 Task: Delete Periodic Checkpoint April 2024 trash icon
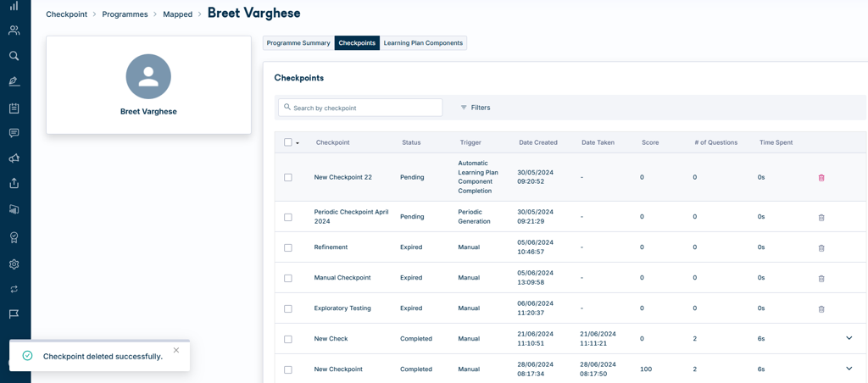tap(821, 218)
